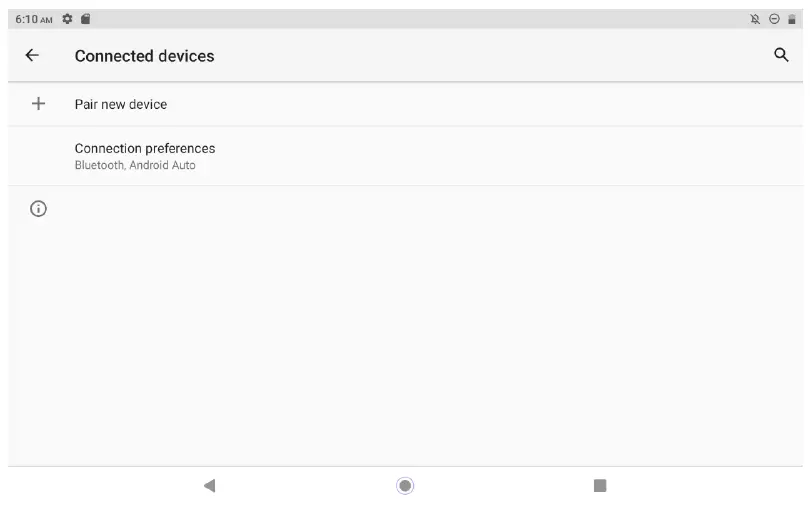Tap the settings gear in the status bar
This screenshot has height=513, width=810.
click(x=68, y=19)
